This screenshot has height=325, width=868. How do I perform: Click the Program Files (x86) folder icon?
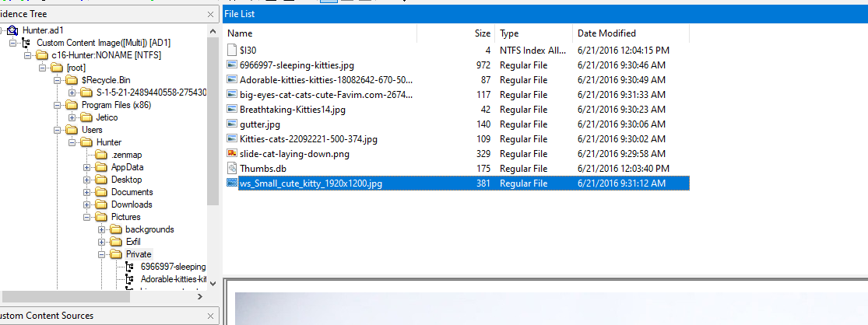[72, 105]
